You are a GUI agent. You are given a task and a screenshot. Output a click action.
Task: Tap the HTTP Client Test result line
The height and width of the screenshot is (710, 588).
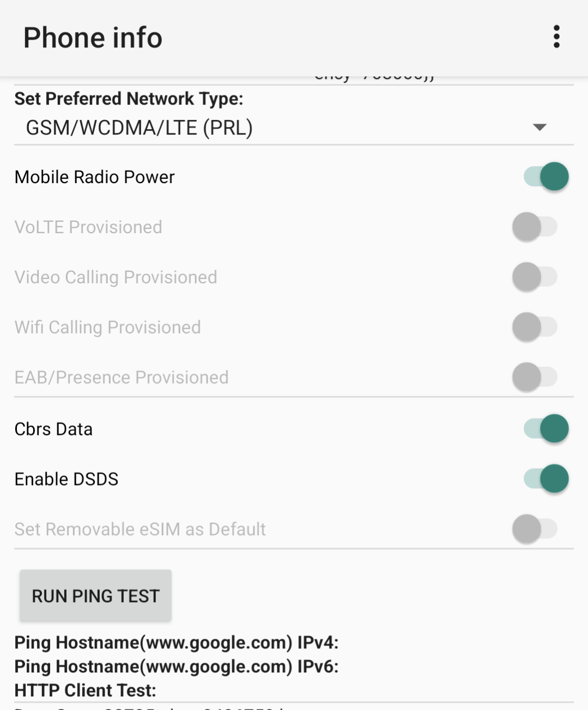click(x=85, y=690)
